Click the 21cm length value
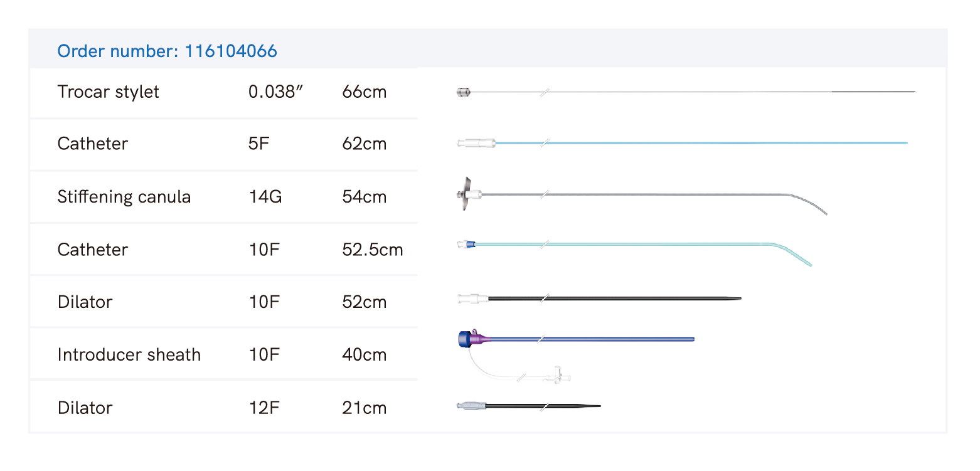This screenshot has height=471, width=980. point(364,408)
